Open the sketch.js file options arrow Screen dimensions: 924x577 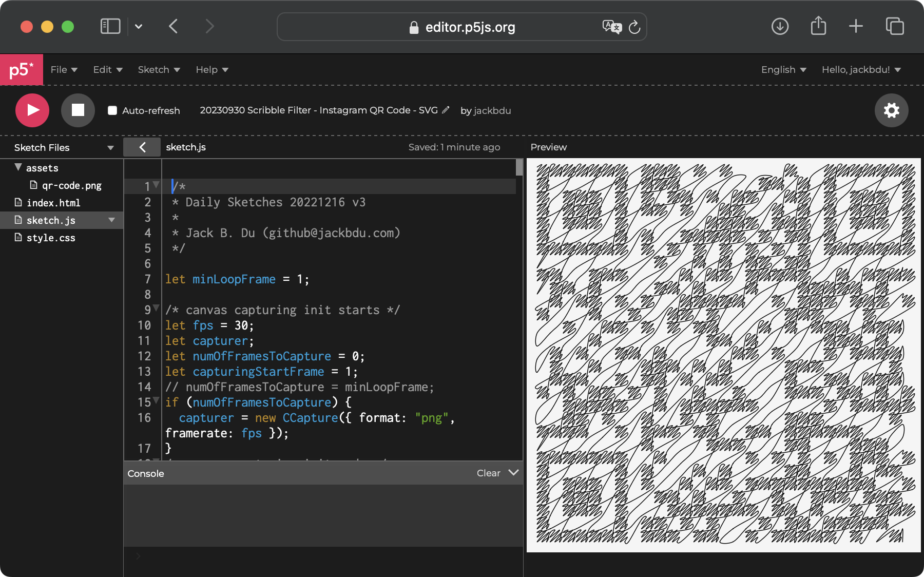pyautogui.click(x=111, y=220)
